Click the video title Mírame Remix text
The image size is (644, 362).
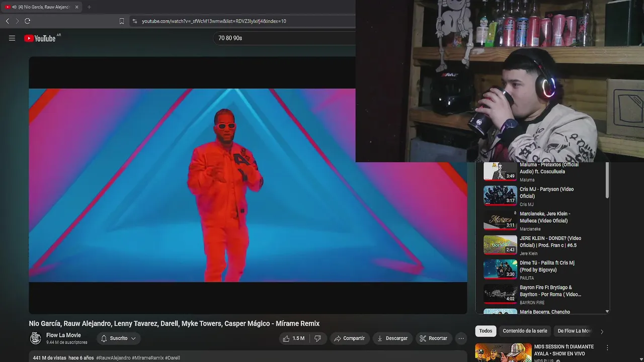[174, 323]
